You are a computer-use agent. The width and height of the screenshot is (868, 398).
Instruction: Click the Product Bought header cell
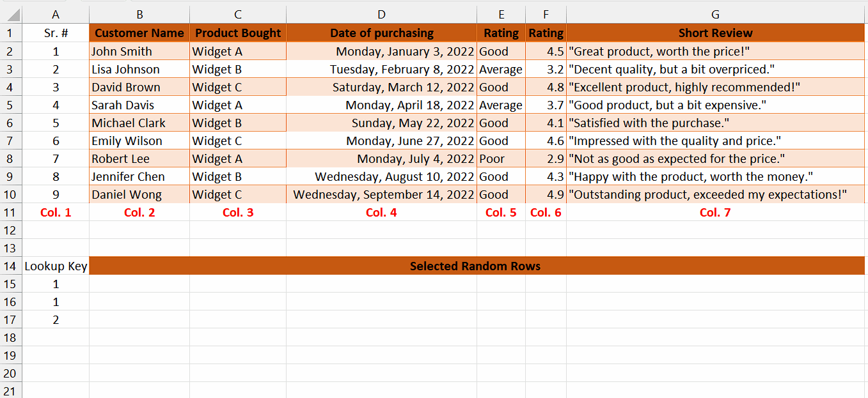[x=237, y=33]
